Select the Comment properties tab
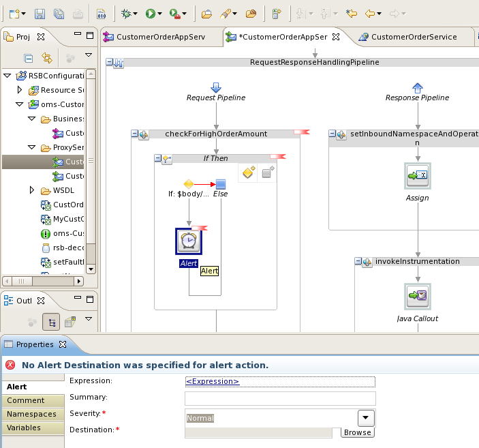Image resolution: width=479 pixels, height=448 pixels. pos(33,400)
